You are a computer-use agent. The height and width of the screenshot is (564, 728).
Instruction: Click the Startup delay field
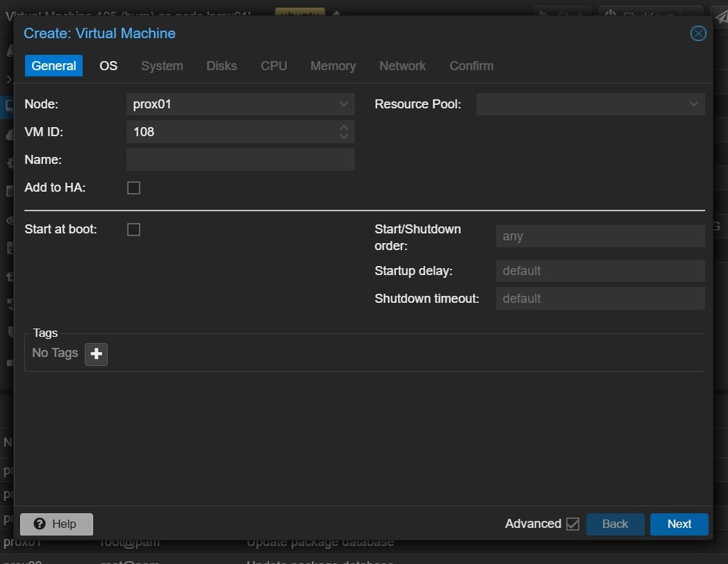point(600,270)
